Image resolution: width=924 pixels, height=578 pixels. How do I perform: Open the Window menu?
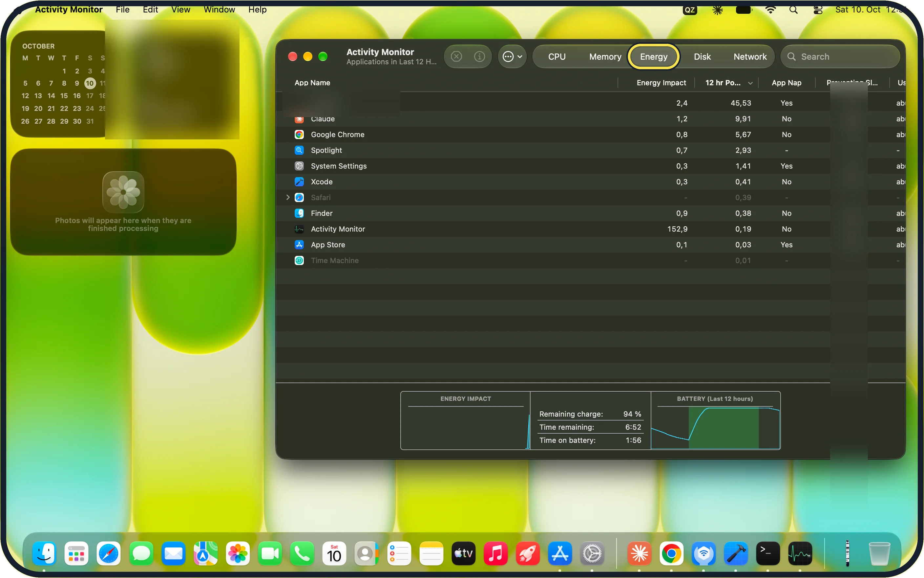[219, 10]
